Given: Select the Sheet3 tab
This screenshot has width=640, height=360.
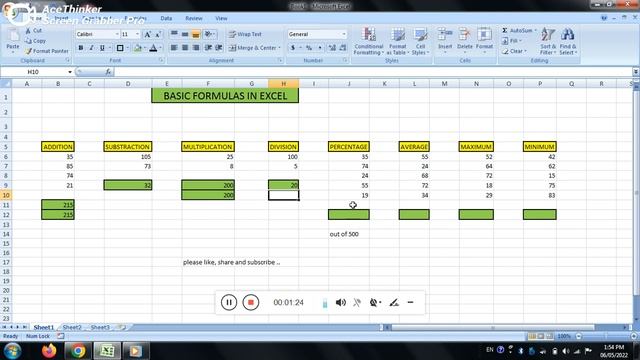Looking at the screenshot, I should click(100, 327).
